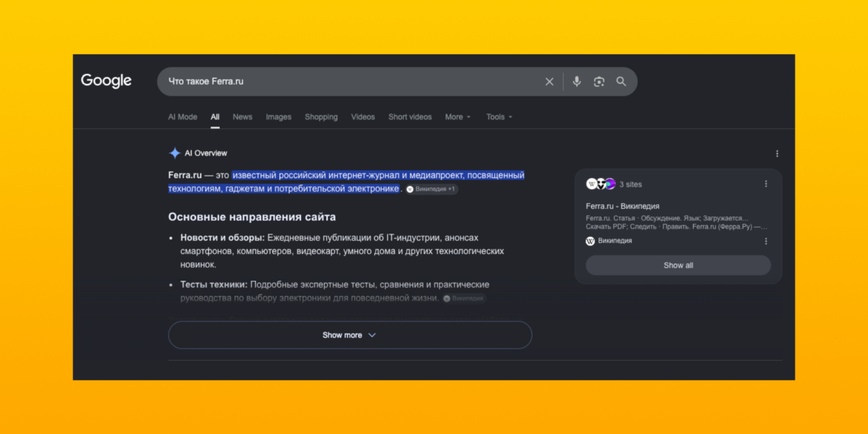Open the Википедия +1 source chip

[x=431, y=189]
